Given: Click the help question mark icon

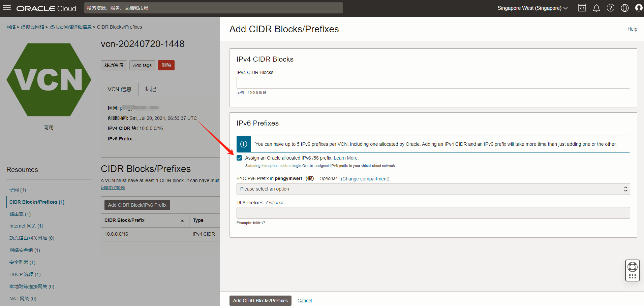Looking at the screenshot, I should click(x=610, y=8).
